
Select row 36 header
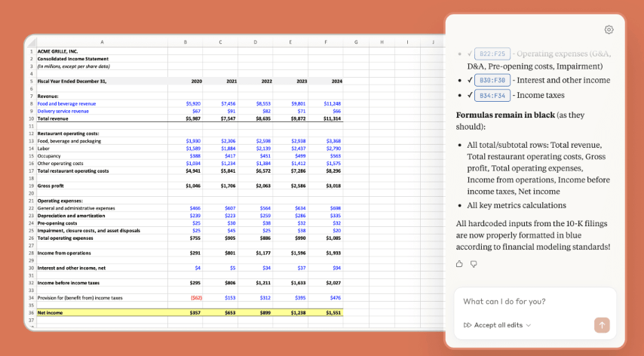point(31,313)
